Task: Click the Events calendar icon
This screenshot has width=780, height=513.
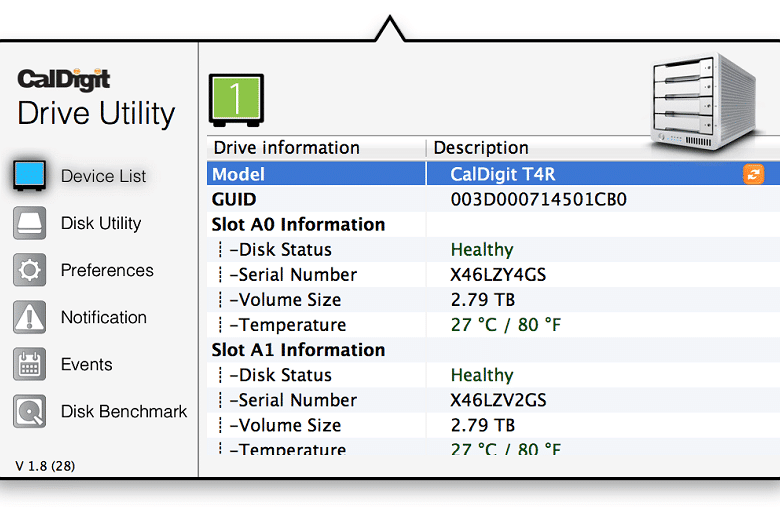Action: pyautogui.click(x=30, y=364)
